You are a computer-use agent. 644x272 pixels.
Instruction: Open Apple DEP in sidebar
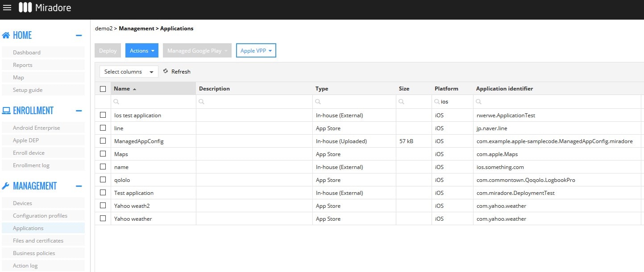[x=43, y=140]
